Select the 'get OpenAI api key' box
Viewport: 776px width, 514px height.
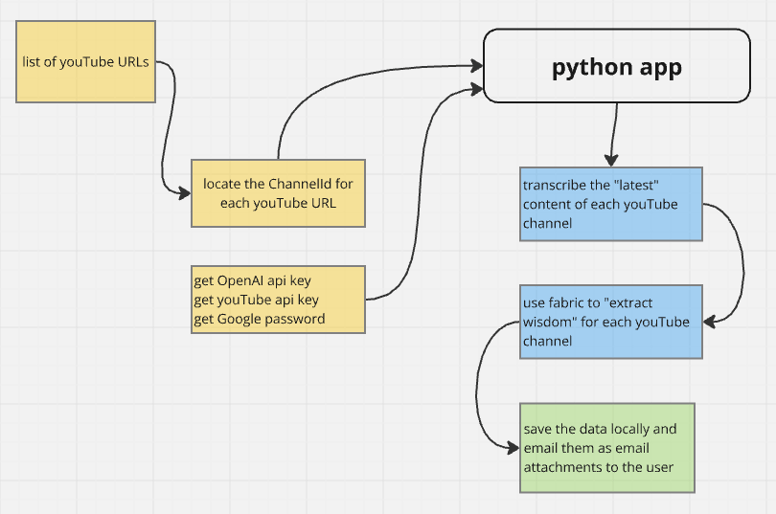tap(278, 299)
